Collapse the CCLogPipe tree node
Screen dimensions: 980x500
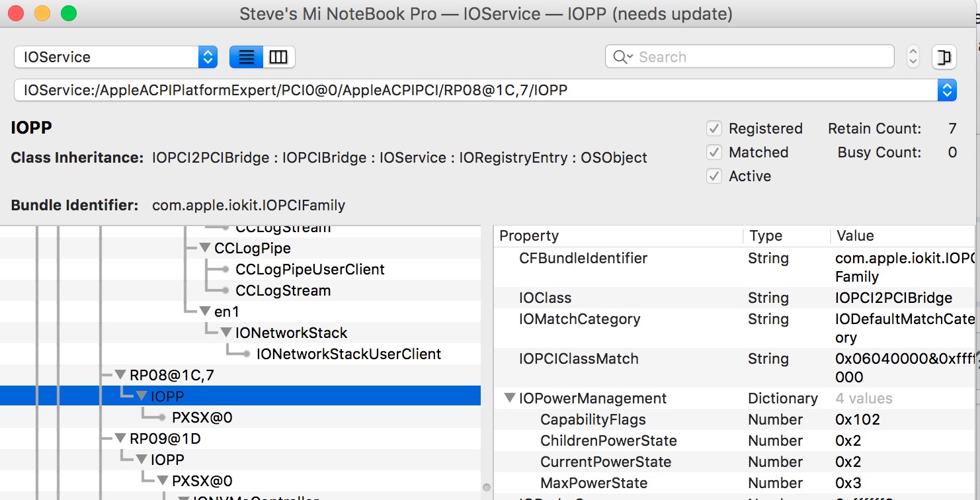(204, 248)
